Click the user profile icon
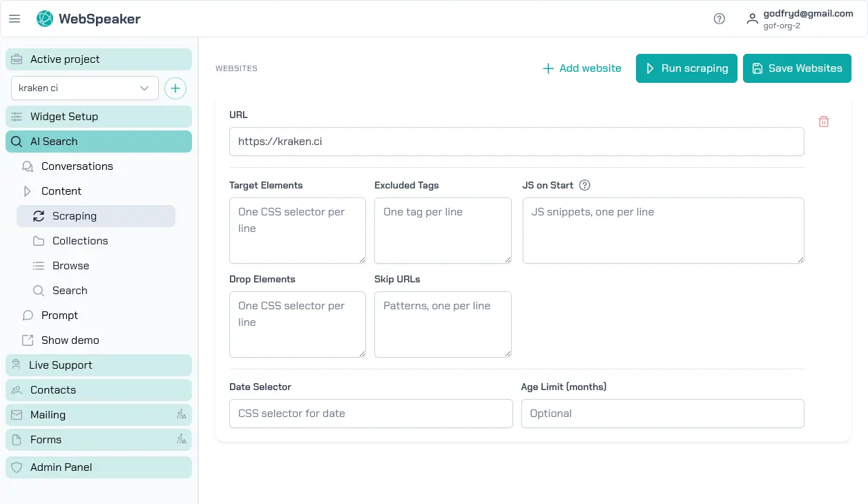This screenshot has width=868, height=504. pyautogui.click(x=752, y=19)
